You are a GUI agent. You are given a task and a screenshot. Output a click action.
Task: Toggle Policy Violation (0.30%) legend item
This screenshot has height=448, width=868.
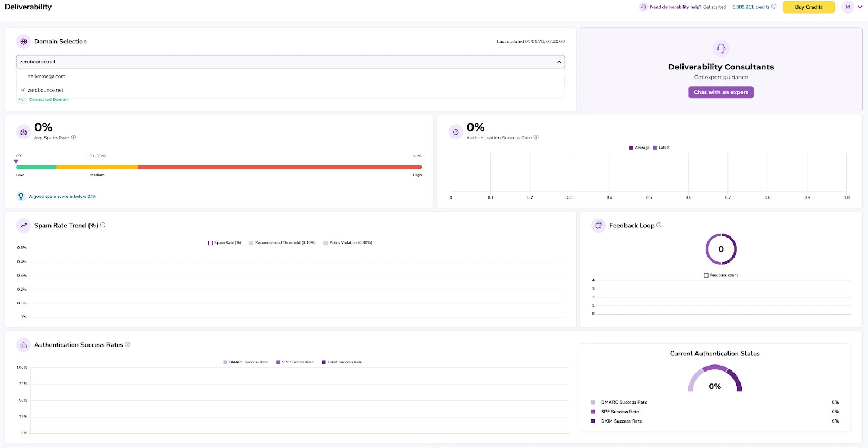coord(348,242)
